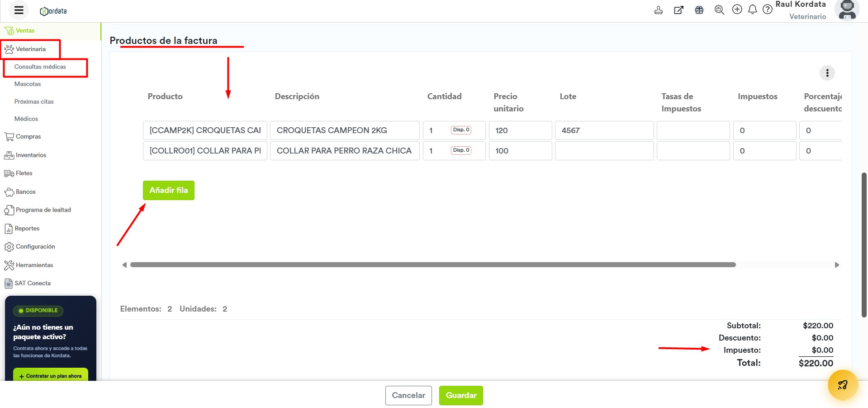Open the Configuración sidebar section

pyautogui.click(x=30, y=247)
